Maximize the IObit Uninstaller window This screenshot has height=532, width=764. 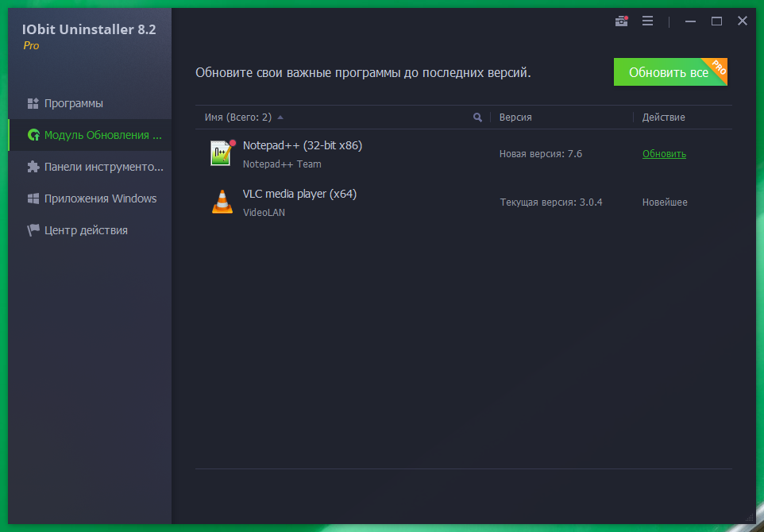point(716,21)
